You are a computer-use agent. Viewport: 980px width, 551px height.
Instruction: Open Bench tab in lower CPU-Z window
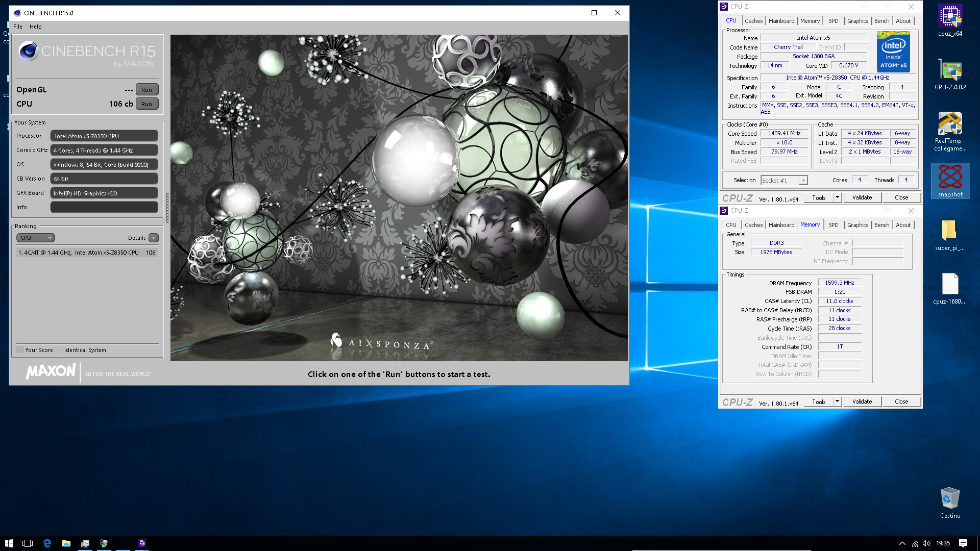[x=881, y=225]
